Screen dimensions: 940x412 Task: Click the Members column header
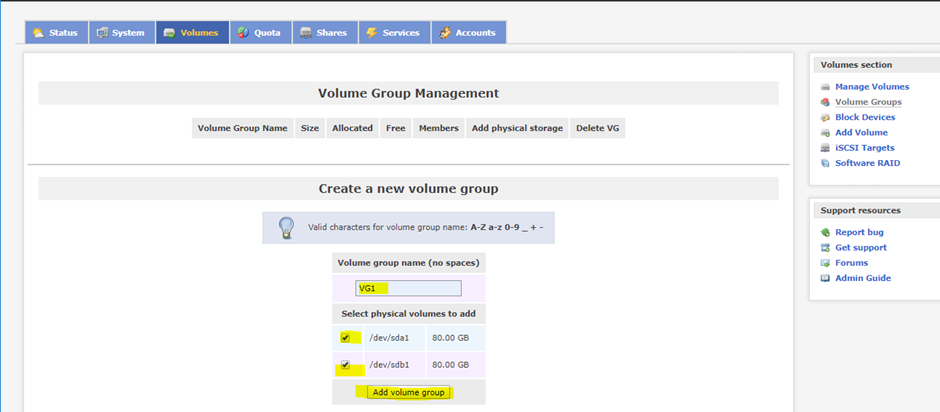coord(439,128)
